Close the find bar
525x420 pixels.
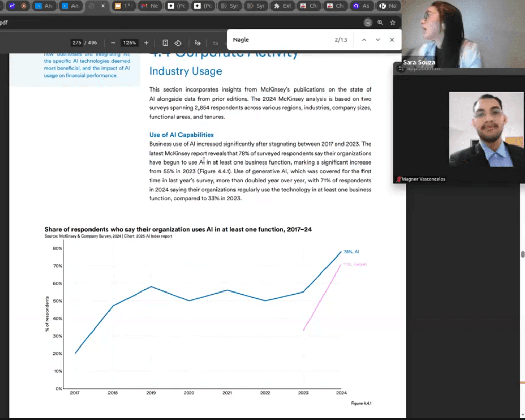point(392,40)
